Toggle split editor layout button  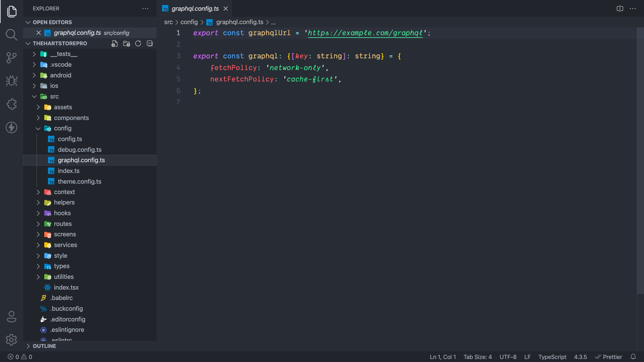click(x=620, y=8)
